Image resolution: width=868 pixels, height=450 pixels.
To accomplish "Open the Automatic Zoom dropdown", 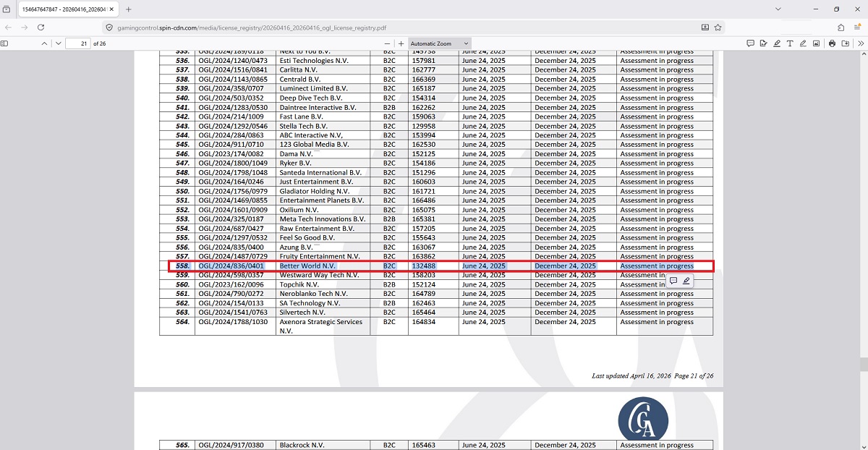I will [440, 43].
